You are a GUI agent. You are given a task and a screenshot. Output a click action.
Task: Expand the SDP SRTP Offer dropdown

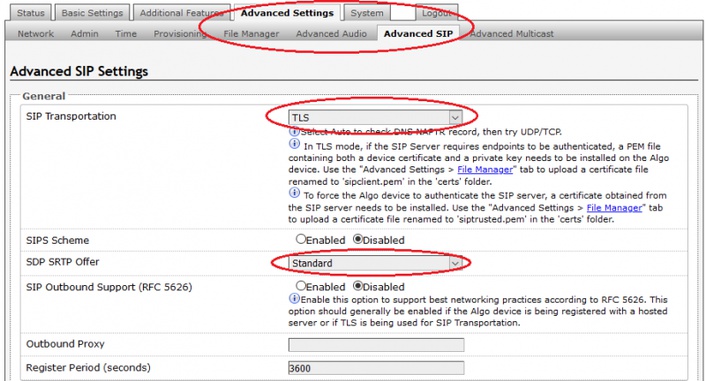[x=375, y=263]
